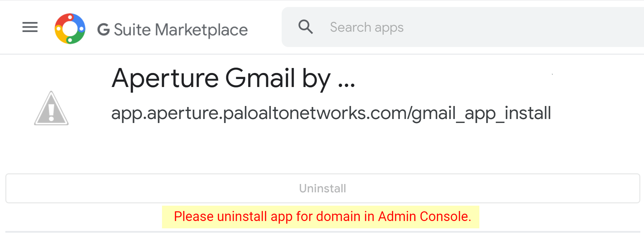Click gmail_app_install portion of the URL

pyautogui.click(x=481, y=113)
